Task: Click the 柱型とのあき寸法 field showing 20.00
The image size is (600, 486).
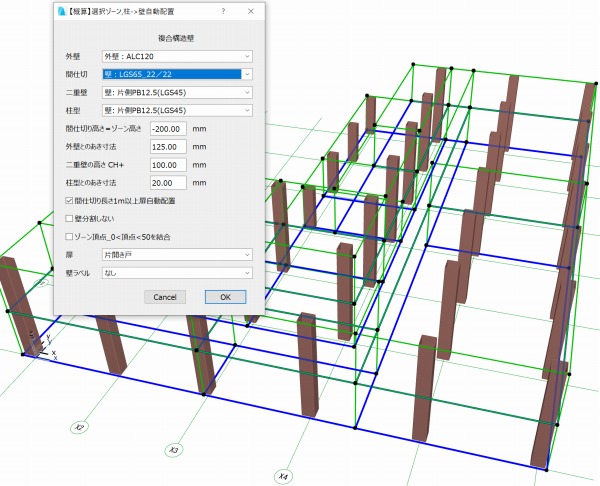Action: coord(168,182)
